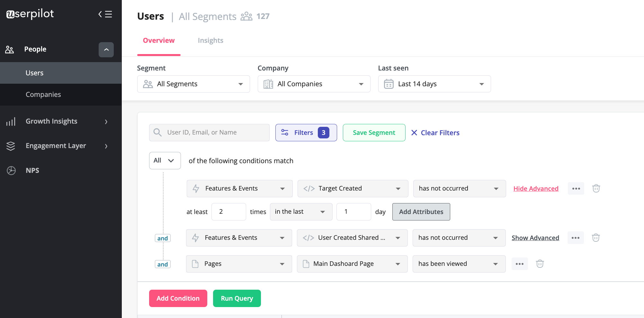Switch to the Insights tab
The height and width of the screenshot is (318, 644).
210,40
